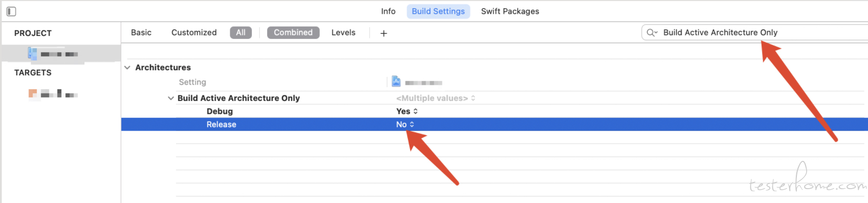Select the target icon under TARGETS
The height and width of the screenshot is (203, 868).
coord(33,93)
